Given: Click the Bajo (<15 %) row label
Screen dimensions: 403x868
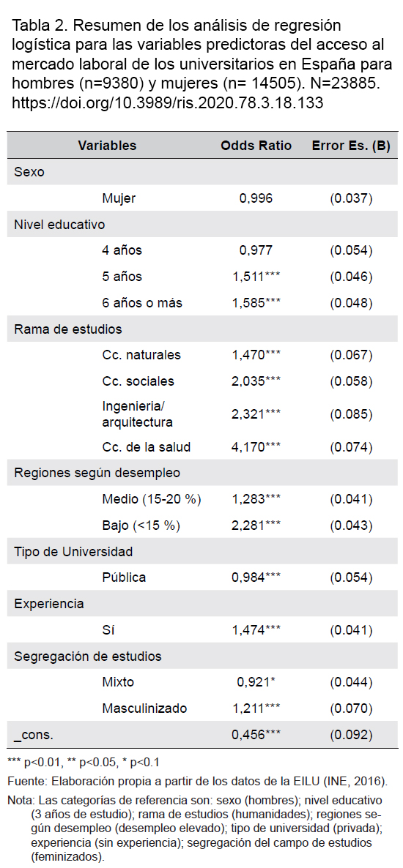Looking at the screenshot, I should pyautogui.click(x=141, y=525).
